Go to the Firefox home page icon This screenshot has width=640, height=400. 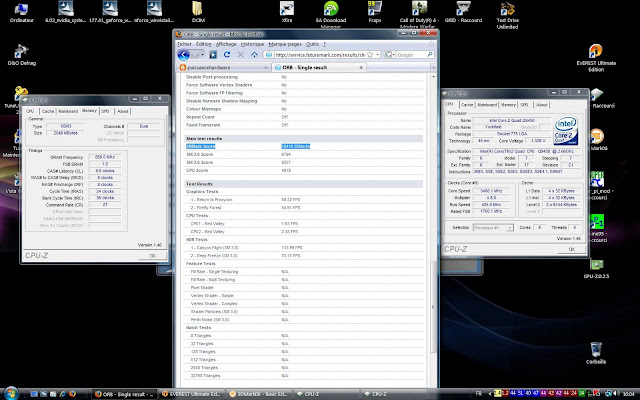254,54
